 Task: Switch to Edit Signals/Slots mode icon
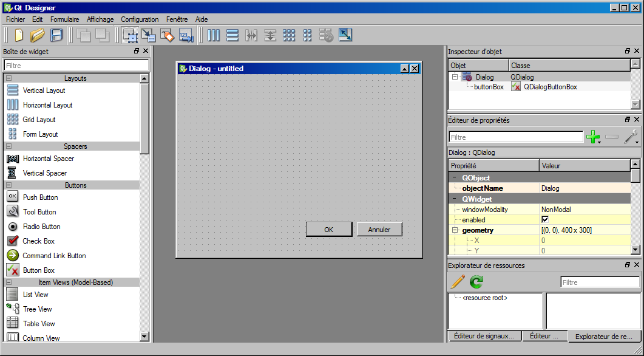148,35
